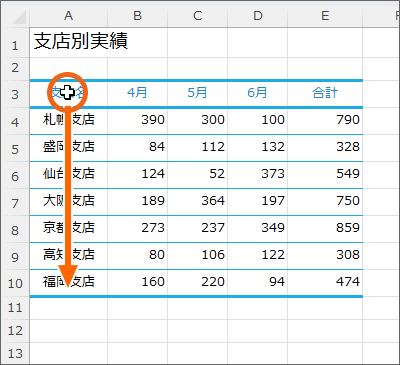
Task: Select row 13 header
Action: (x=15, y=353)
